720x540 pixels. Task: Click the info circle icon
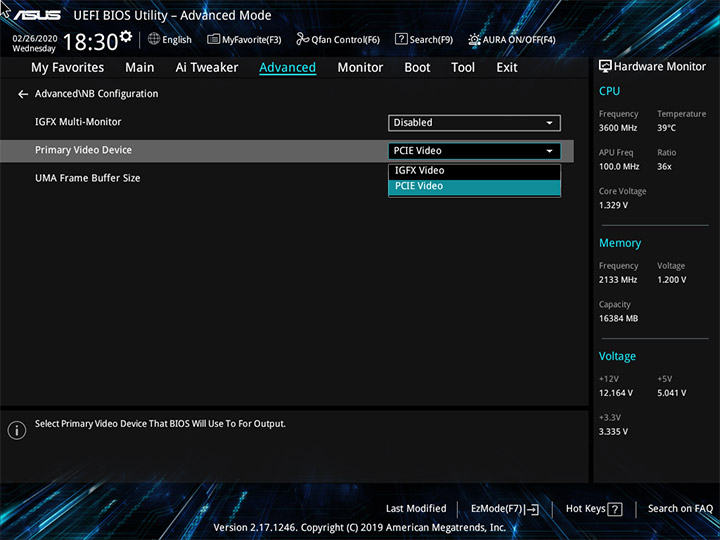tap(17, 430)
